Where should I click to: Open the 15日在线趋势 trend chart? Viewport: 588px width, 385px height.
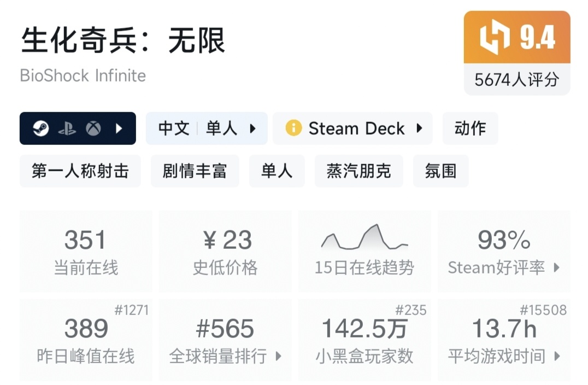pos(364,251)
